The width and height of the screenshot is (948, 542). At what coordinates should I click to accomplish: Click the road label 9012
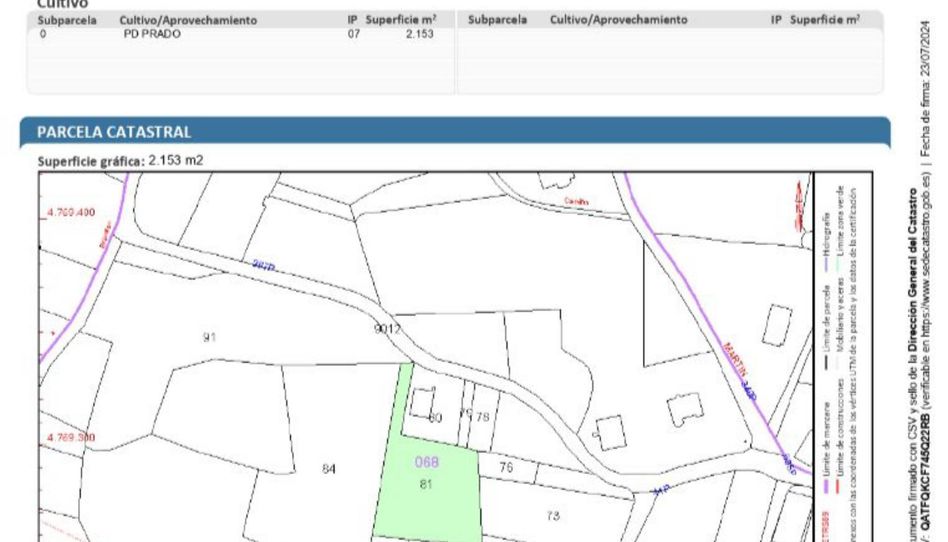click(x=388, y=328)
